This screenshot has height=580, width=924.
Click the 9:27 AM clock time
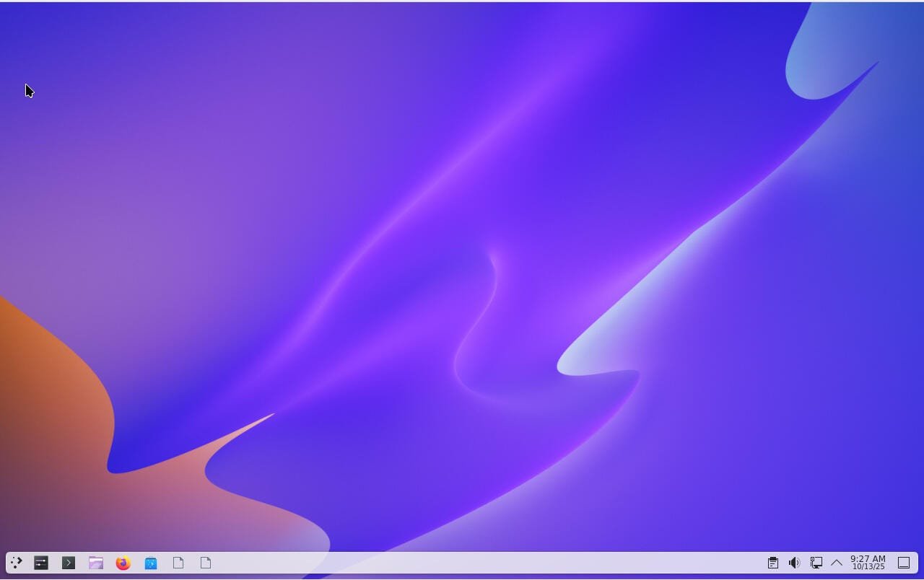(868, 558)
